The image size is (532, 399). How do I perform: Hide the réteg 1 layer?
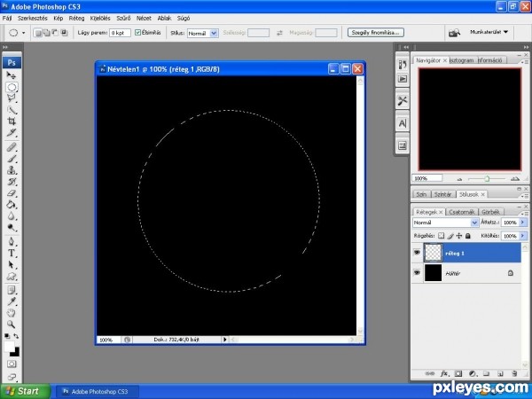point(417,253)
